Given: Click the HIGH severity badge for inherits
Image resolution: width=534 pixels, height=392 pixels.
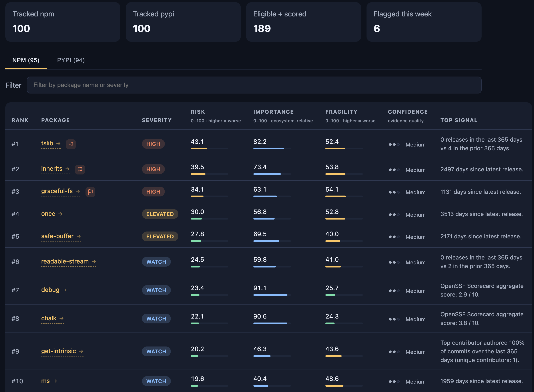Looking at the screenshot, I should (153, 169).
